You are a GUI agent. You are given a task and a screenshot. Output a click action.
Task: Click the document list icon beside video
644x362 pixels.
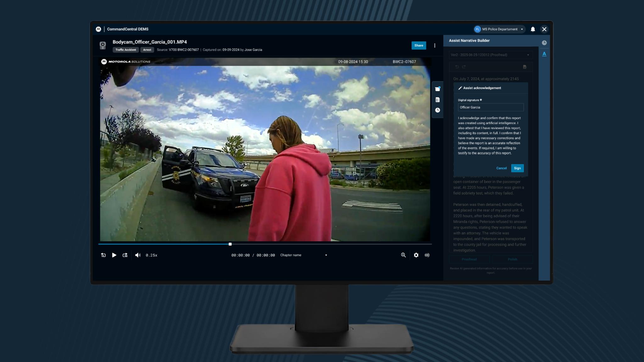[x=437, y=100]
